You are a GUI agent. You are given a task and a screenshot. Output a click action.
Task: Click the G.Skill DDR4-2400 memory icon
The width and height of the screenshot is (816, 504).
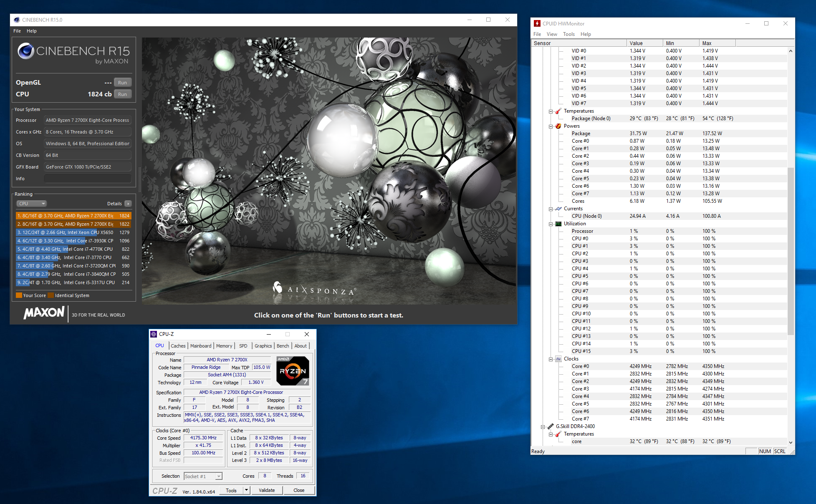pos(551,426)
